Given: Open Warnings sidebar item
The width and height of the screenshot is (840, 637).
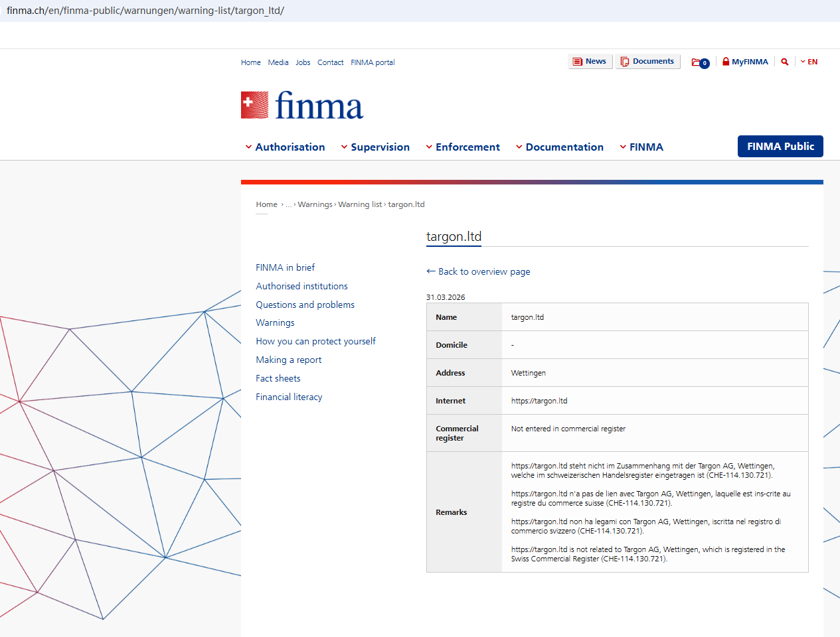Looking at the screenshot, I should (275, 322).
